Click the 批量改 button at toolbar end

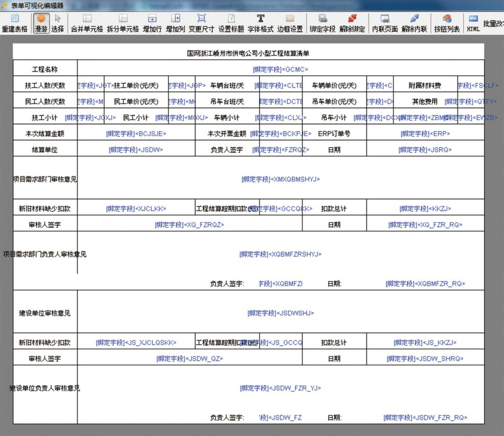coord(493,24)
